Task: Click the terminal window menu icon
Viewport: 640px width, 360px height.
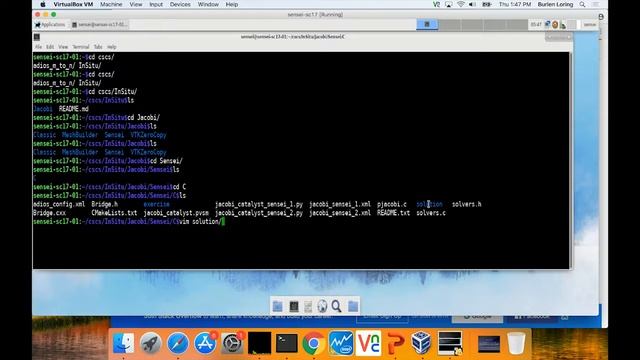Action: (37, 37)
